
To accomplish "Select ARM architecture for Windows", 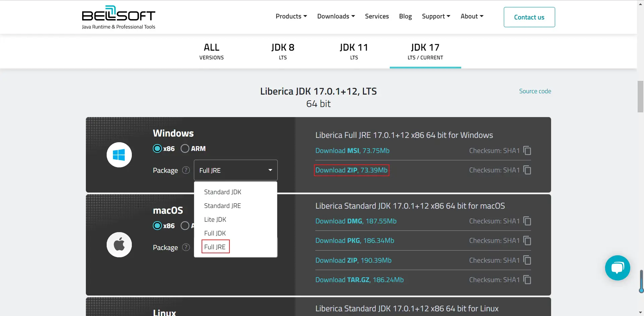I will [185, 149].
